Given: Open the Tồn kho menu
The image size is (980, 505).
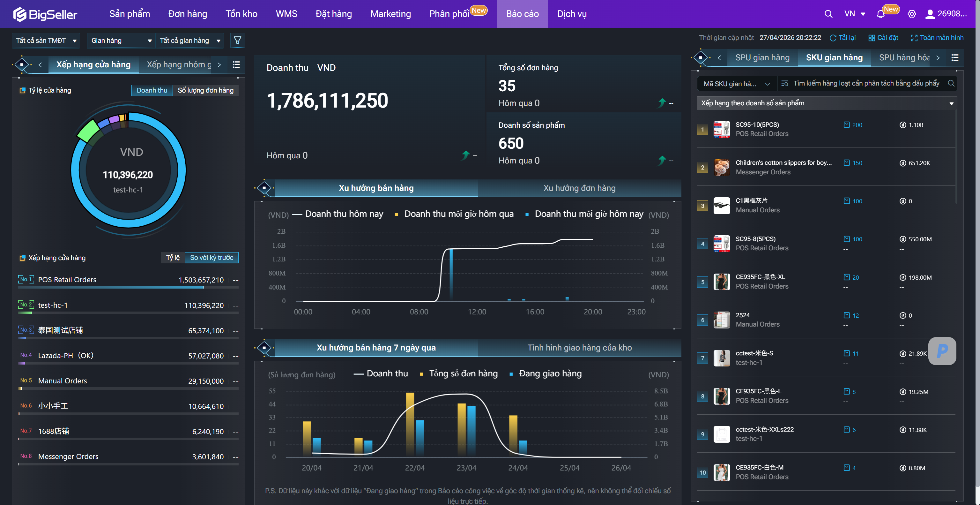Looking at the screenshot, I should click(241, 14).
